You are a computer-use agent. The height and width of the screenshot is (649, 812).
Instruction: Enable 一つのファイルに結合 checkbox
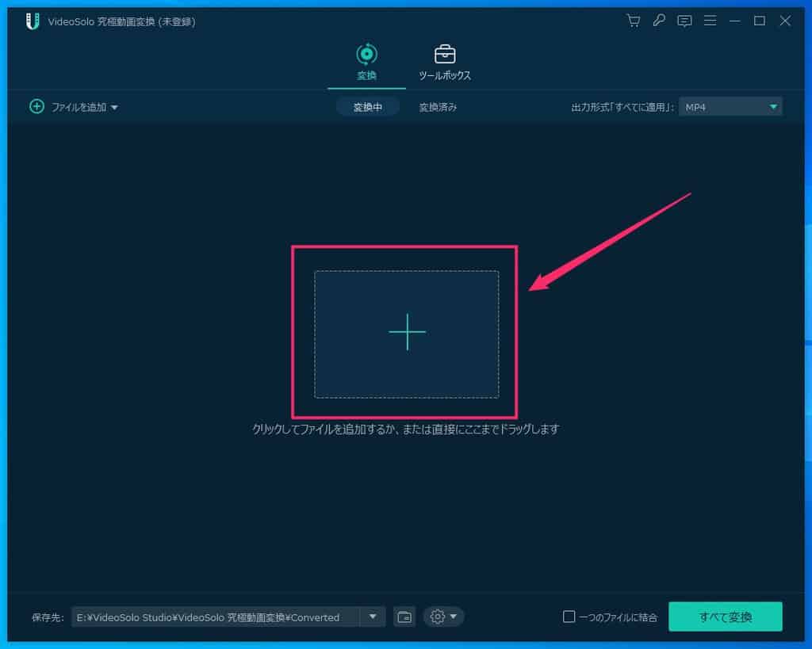[569, 617]
